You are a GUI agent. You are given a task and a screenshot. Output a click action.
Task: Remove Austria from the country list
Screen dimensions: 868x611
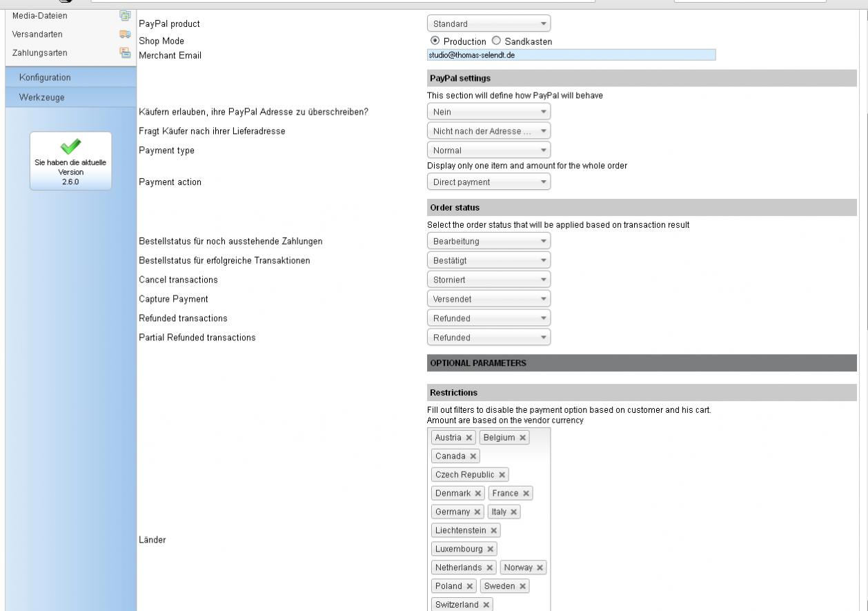(469, 438)
